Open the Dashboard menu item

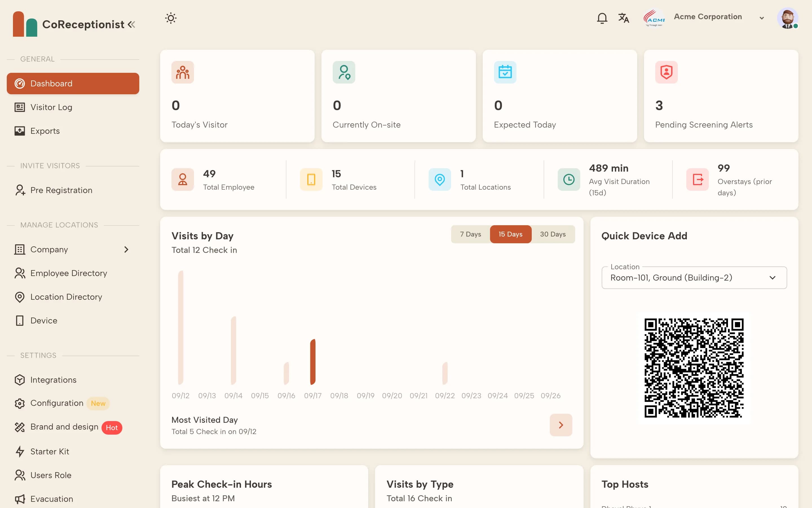tap(73, 83)
